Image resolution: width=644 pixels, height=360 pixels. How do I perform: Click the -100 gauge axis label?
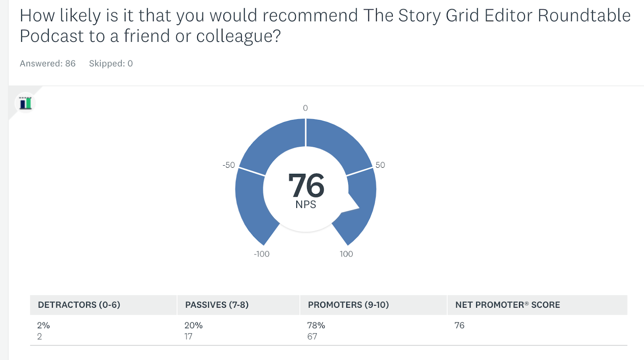tap(262, 254)
